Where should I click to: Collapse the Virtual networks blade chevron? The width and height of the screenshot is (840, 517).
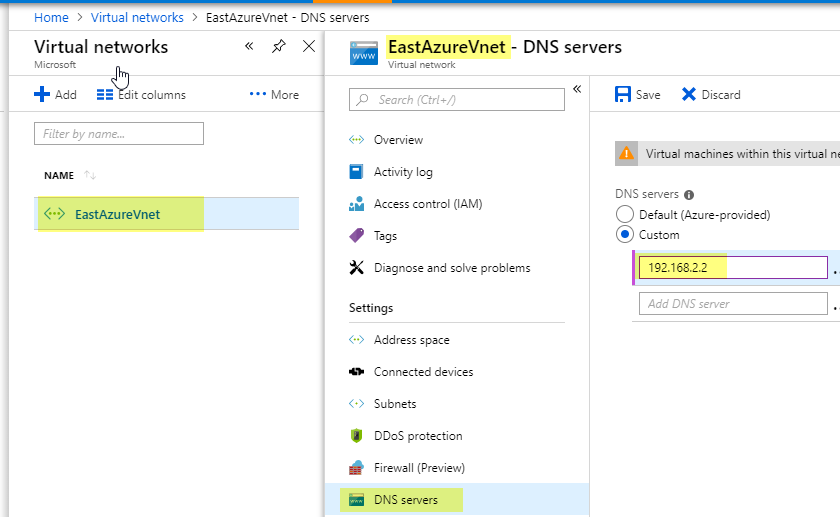tap(249, 46)
